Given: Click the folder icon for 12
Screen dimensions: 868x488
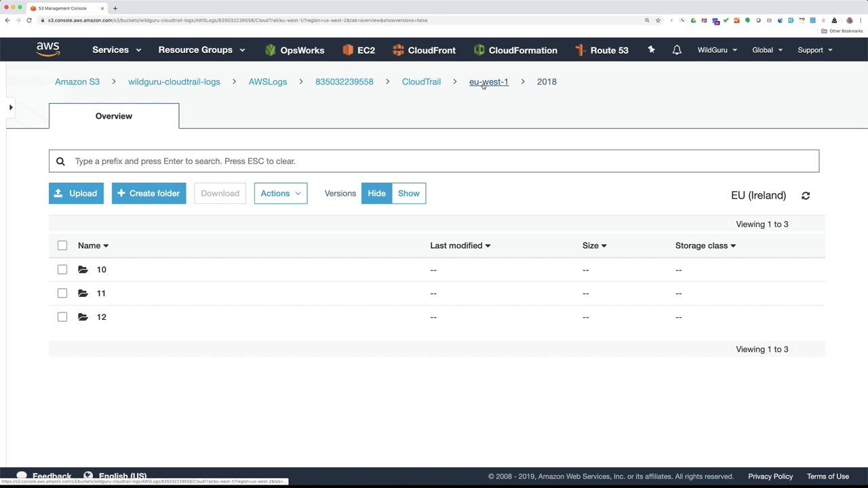Looking at the screenshot, I should pyautogui.click(x=83, y=317).
